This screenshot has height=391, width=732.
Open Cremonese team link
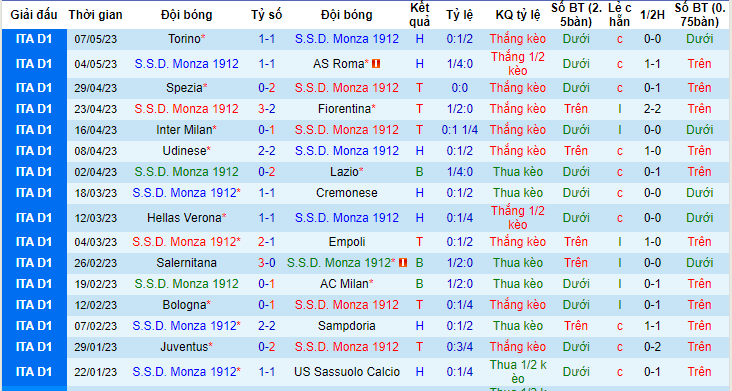pos(346,193)
